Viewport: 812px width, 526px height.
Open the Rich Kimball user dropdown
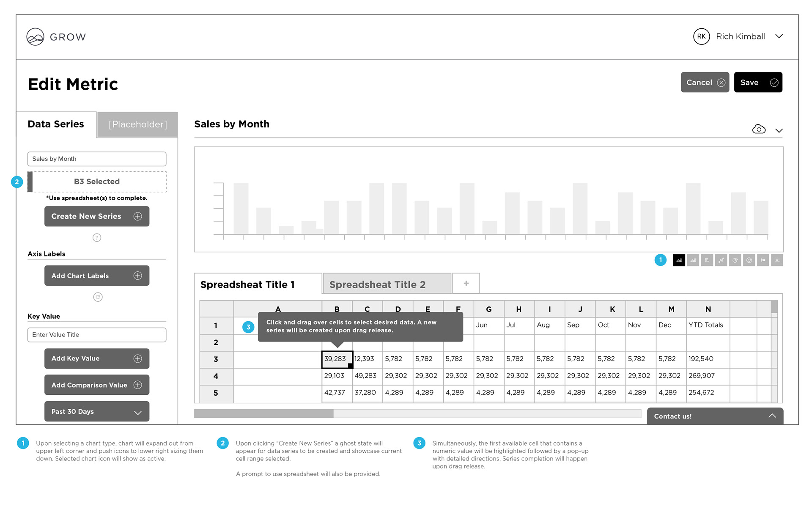pos(779,36)
